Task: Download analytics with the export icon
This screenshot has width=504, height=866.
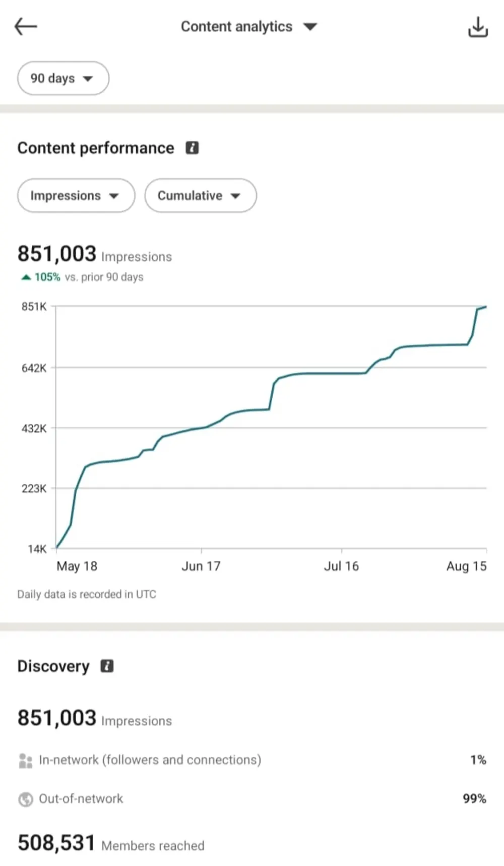Action: [477, 27]
